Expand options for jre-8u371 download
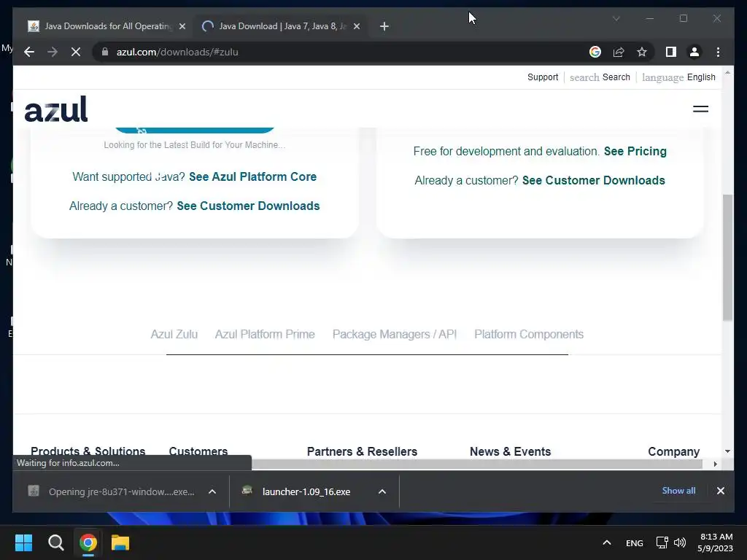Screen dimensions: 747x560 (212, 492)
